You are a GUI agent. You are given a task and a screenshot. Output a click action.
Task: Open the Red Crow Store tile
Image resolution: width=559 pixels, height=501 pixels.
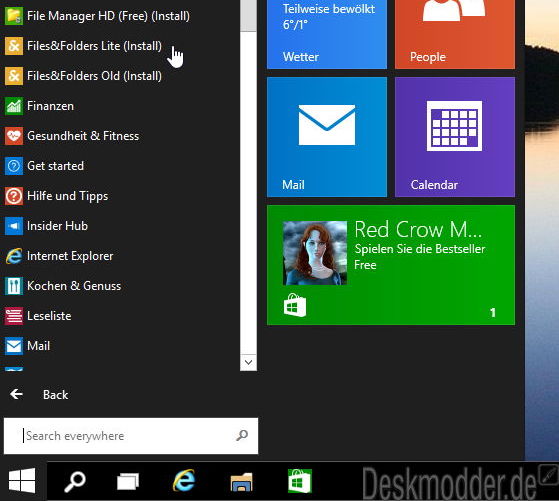coord(391,265)
